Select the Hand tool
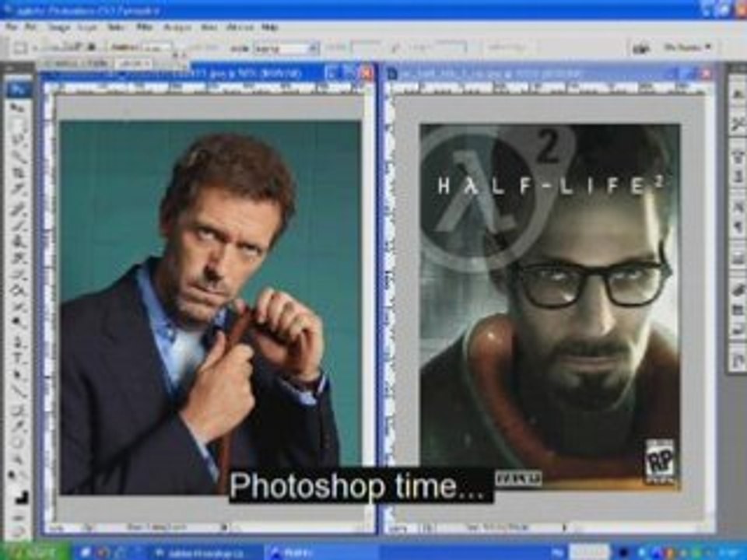747x560 pixels. tap(18, 443)
